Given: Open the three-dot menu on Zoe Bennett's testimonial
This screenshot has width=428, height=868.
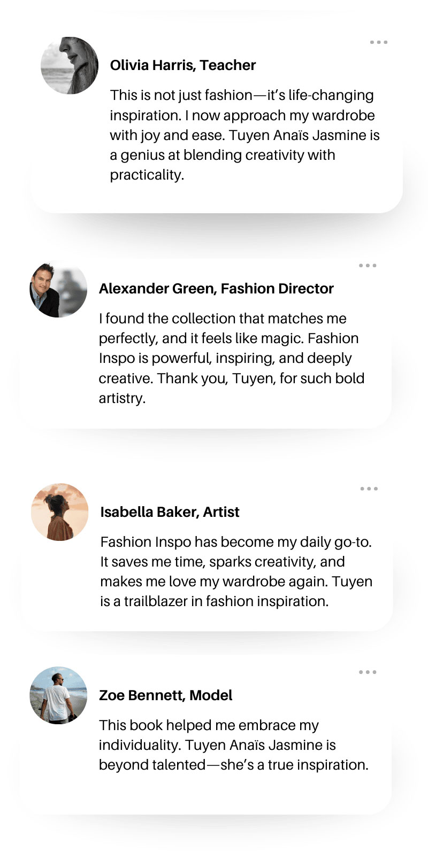Looking at the screenshot, I should pos(368,672).
